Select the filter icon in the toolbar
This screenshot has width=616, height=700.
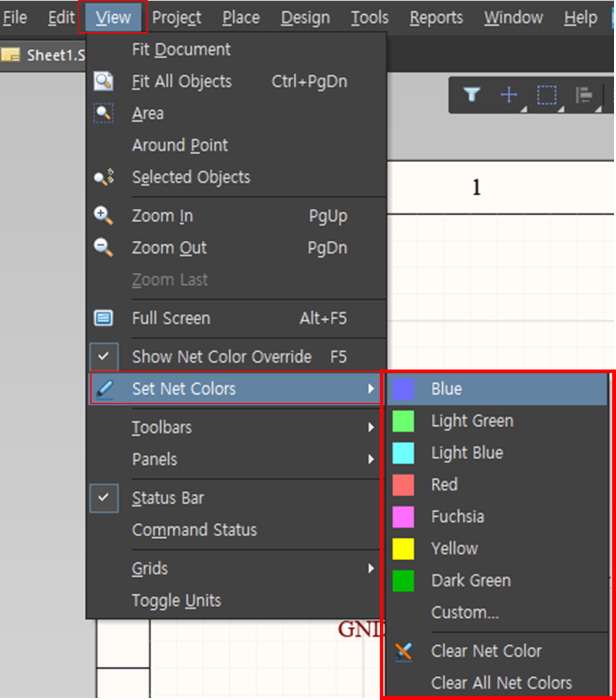tap(471, 95)
